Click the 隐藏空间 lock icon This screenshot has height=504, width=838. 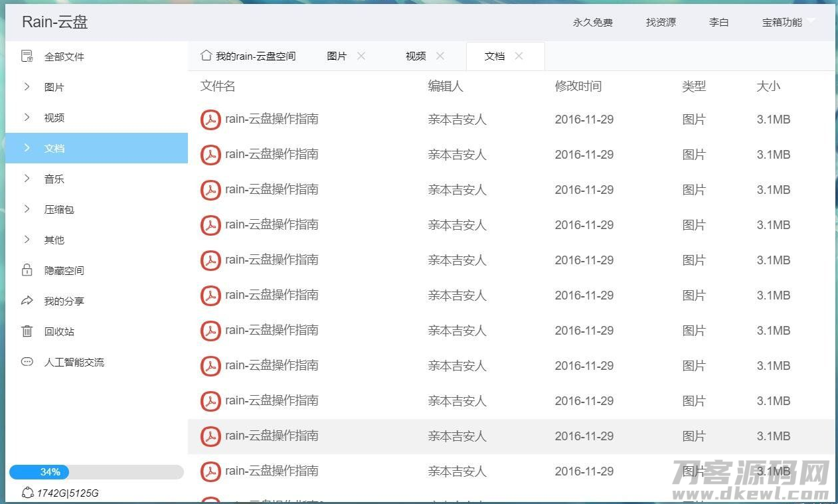[x=27, y=270]
